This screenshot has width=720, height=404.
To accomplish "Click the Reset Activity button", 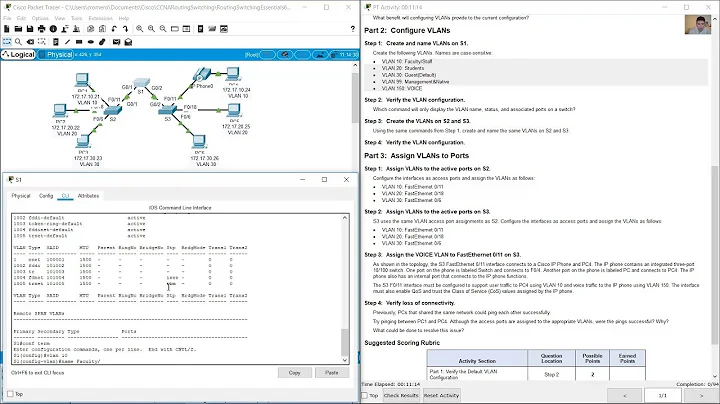I will click(441, 395).
